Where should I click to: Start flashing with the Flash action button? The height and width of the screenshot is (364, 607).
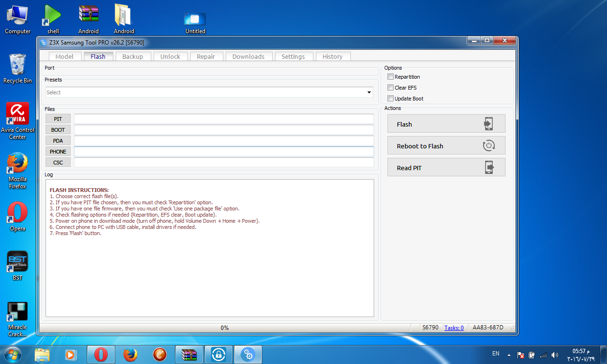446,124
